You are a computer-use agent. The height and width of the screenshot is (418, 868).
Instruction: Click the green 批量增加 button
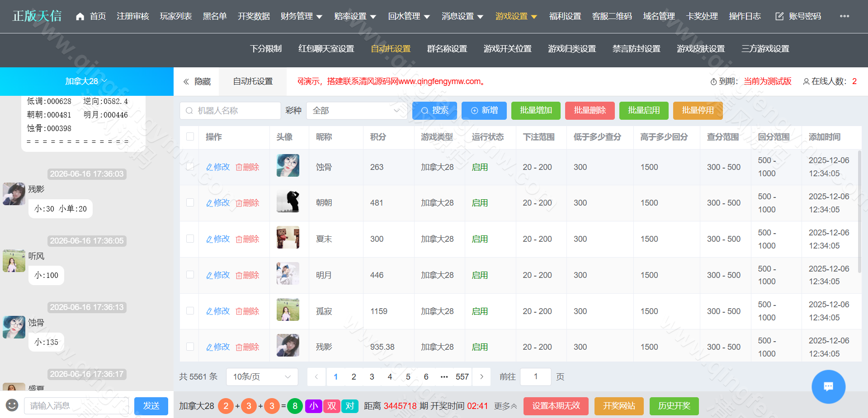536,111
